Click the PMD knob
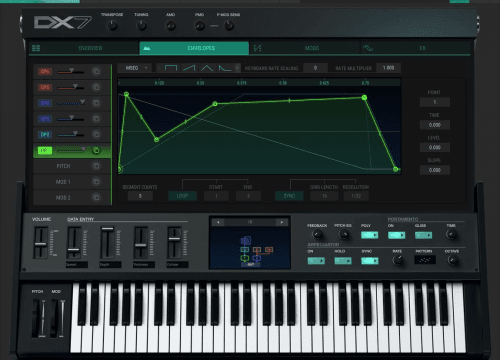The image size is (500, 360). (200, 26)
